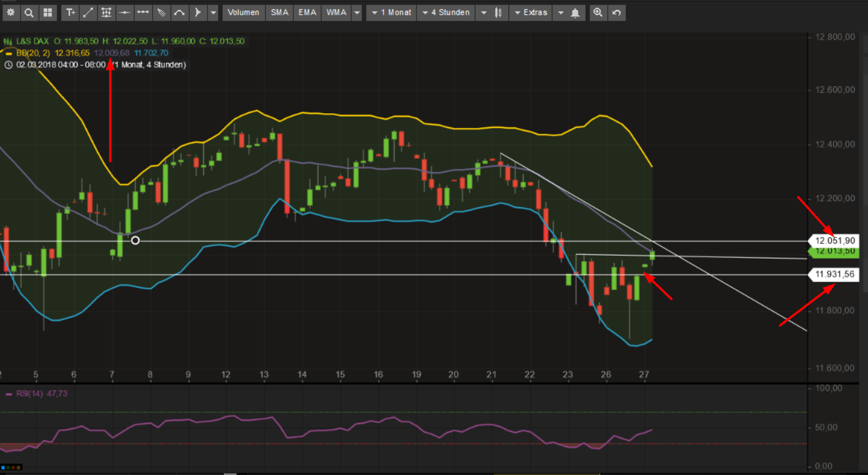This screenshot has height=475, width=868.
Task: Open the chart settings gear
Action: pos(11,12)
